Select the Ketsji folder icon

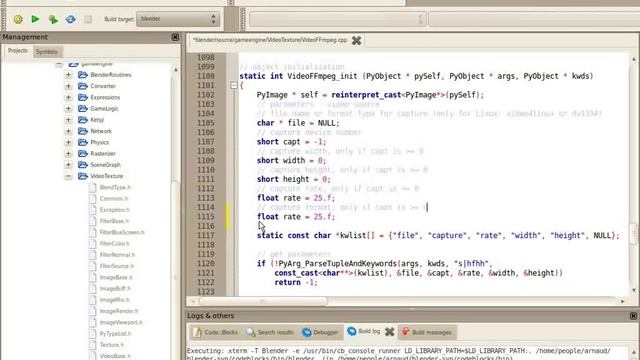coord(83,120)
